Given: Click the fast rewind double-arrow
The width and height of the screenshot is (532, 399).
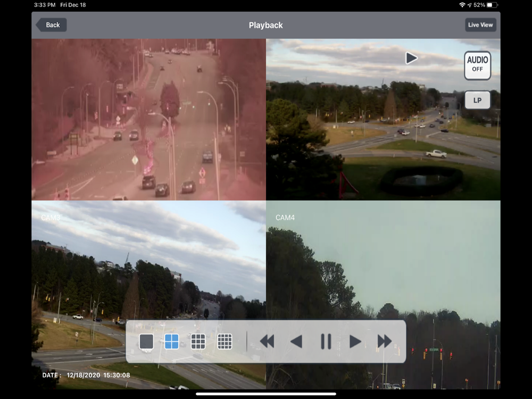Looking at the screenshot, I should click(267, 342).
